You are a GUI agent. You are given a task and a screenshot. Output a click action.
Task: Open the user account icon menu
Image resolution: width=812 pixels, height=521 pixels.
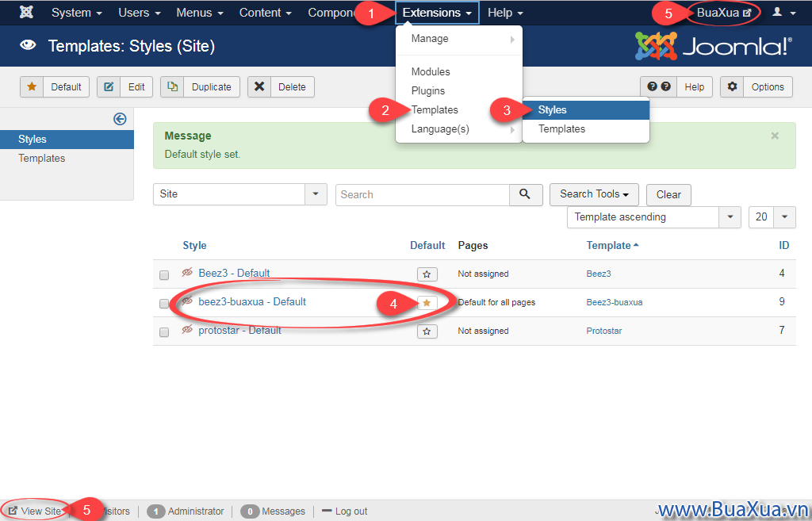[x=783, y=13]
